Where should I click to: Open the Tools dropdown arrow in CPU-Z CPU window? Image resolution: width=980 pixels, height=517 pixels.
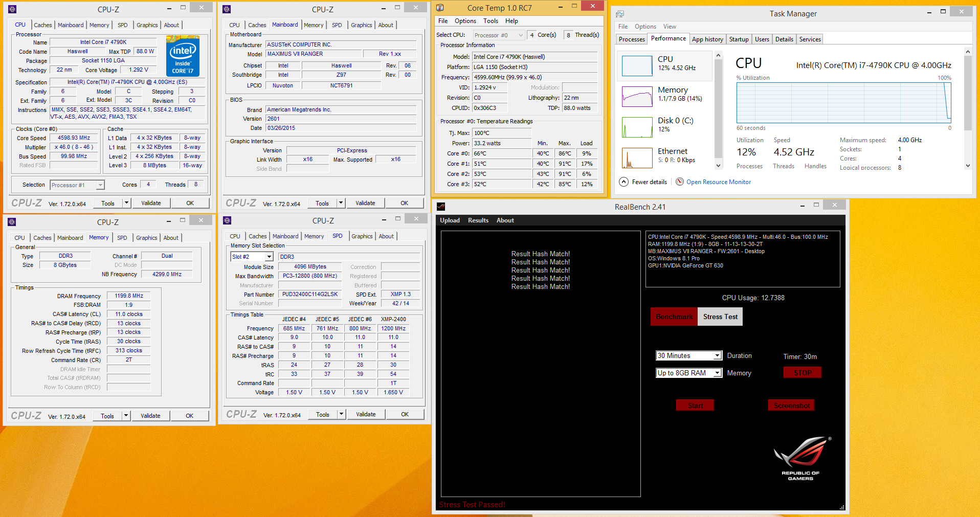click(x=126, y=203)
